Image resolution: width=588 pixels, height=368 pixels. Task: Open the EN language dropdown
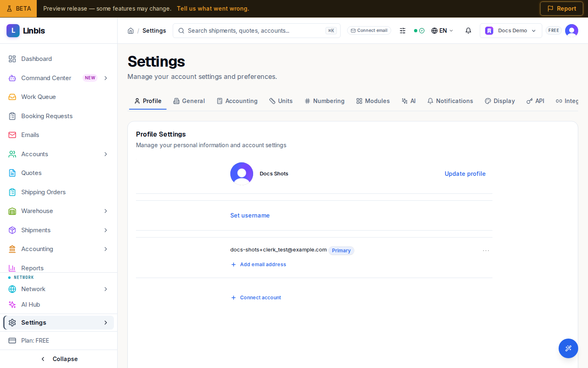[442, 31]
